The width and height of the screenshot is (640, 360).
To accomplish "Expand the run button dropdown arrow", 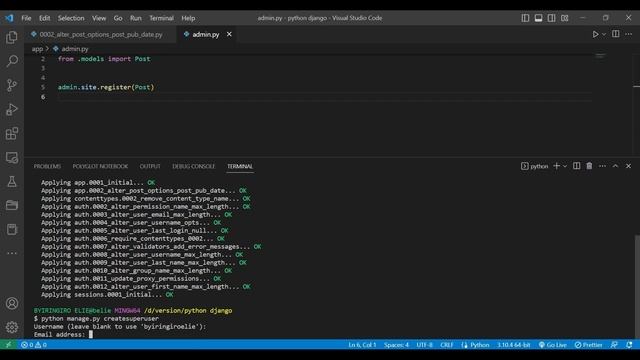I will coord(604,34).
